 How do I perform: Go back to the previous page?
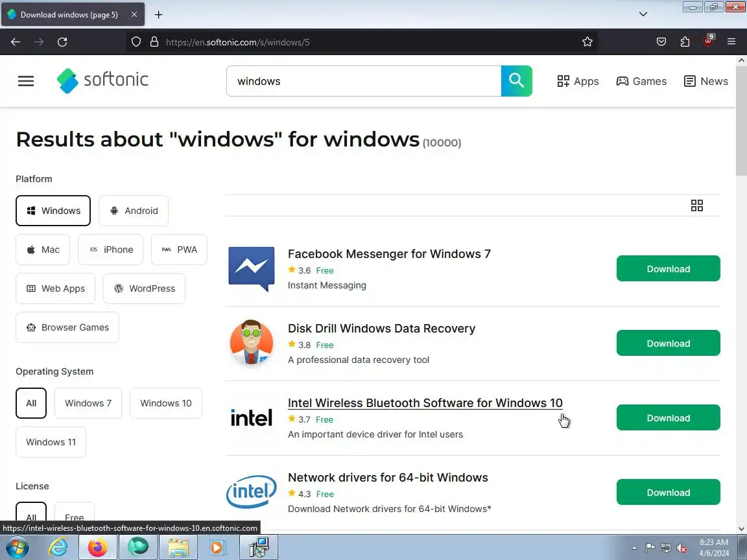(x=16, y=42)
